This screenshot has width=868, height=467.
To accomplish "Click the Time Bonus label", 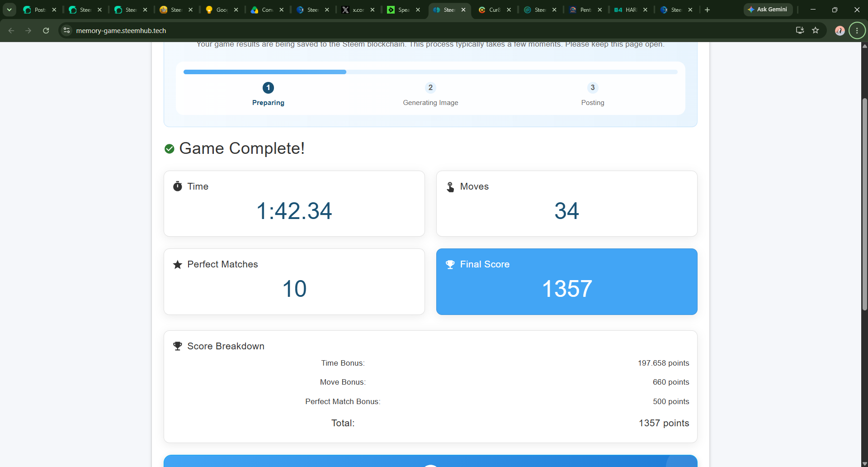I will (343, 363).
